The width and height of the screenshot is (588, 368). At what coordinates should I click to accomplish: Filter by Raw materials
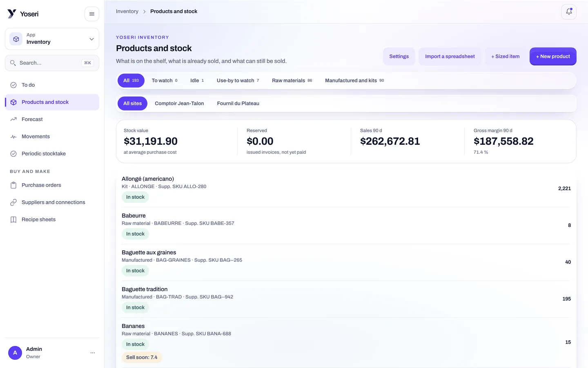(292, 81)
